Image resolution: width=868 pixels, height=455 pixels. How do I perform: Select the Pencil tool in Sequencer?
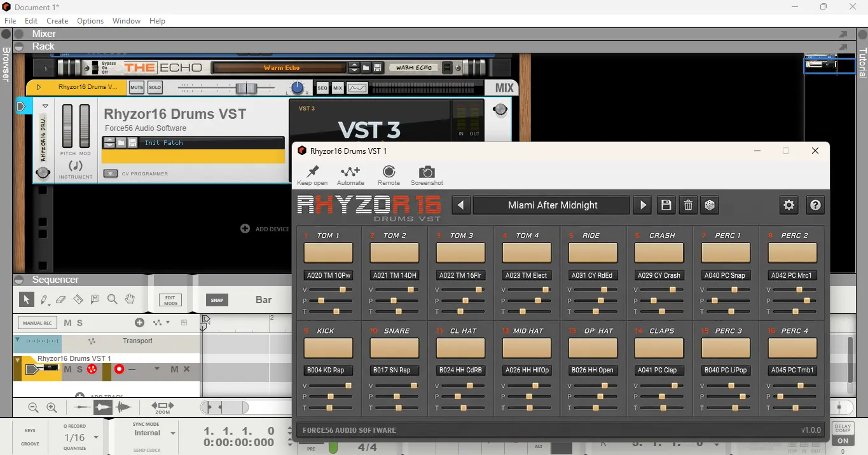44,299
